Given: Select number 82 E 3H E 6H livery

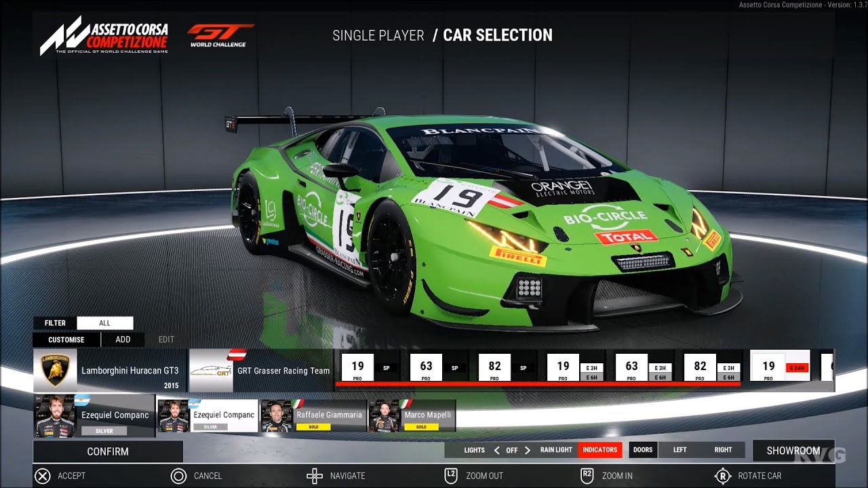Looking at the screenshot, I should pos(711,367).
